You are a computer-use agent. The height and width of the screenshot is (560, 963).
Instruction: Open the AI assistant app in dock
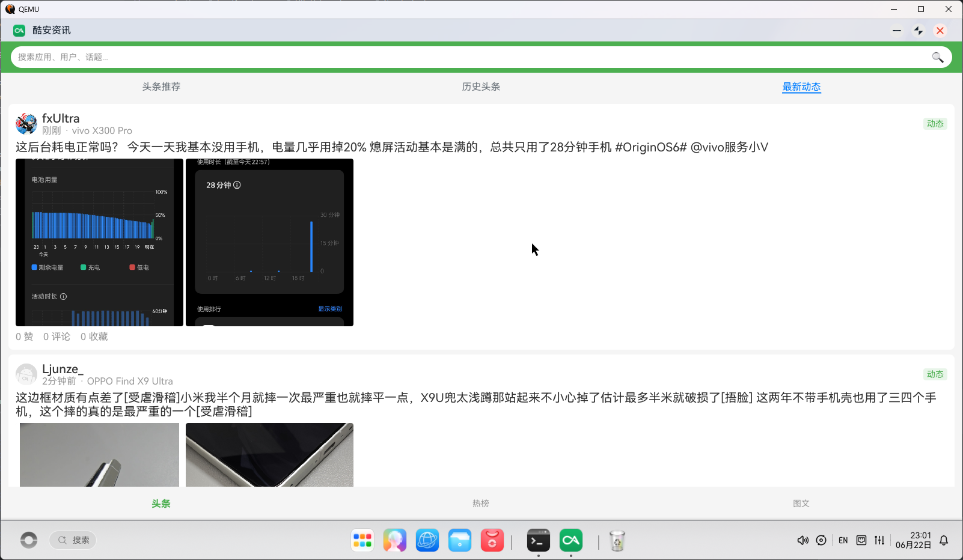click(395, 540)
